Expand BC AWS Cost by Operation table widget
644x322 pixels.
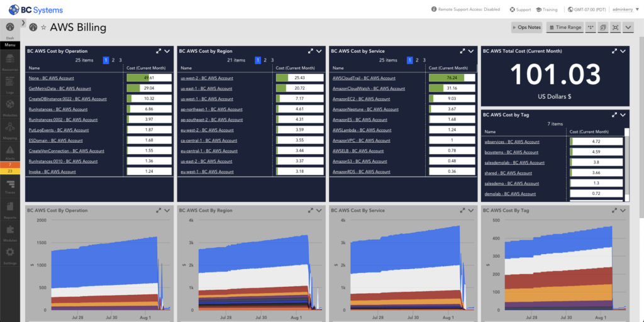(158, 52)
